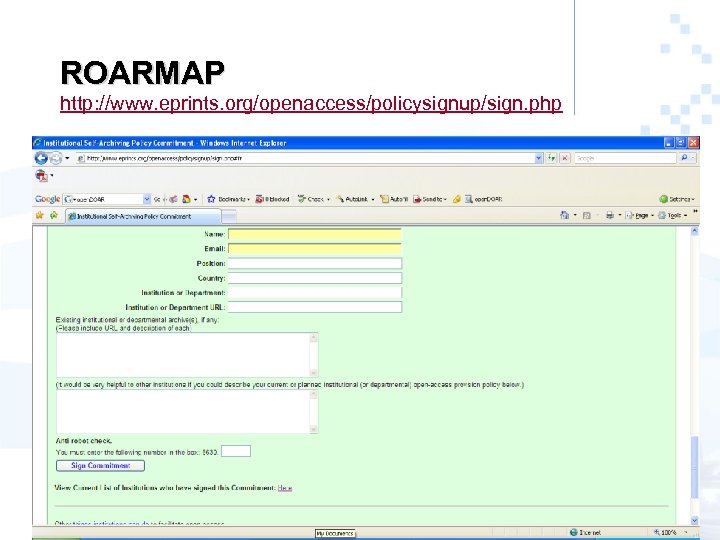The width and height of the screenshot is (720, 540).
Task: Click the magnifier Search icon
Action: click(x=684, y=158)
